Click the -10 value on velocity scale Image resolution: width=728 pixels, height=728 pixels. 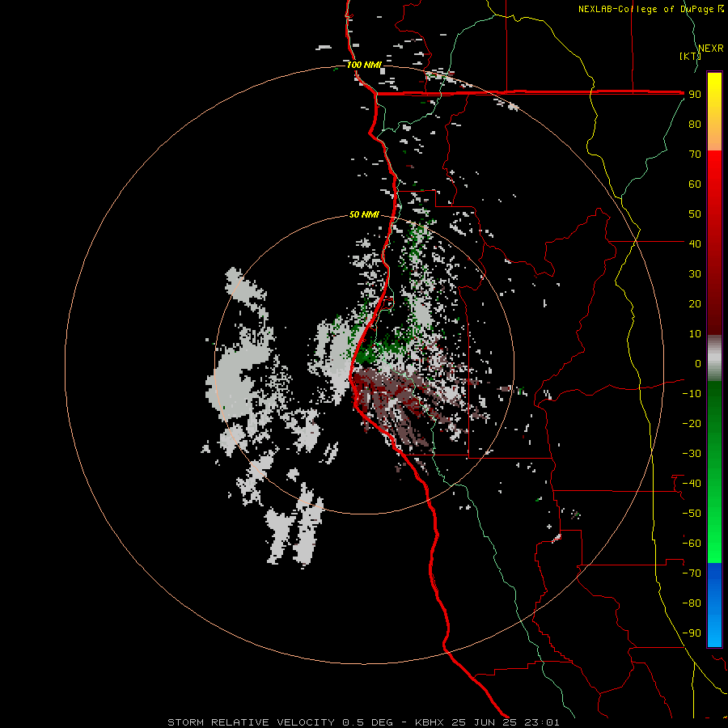pos(692,394)
